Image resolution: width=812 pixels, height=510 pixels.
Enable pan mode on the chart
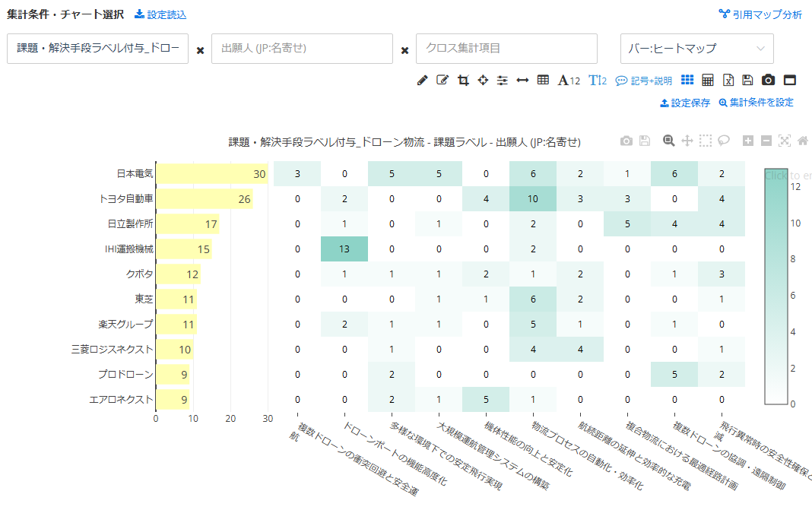coord(687,141)
